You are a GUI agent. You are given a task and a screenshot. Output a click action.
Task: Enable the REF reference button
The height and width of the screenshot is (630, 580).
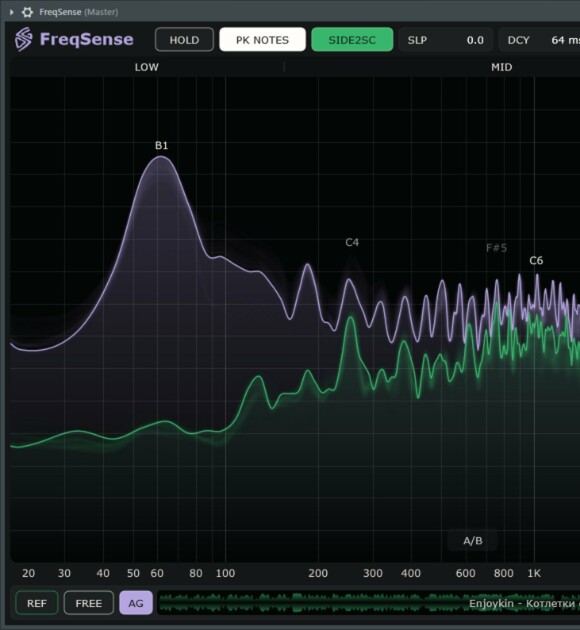[37, 603]
